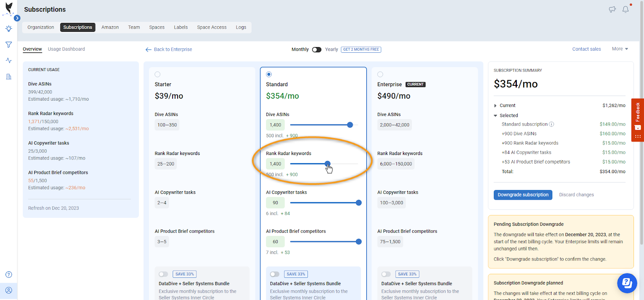This screenshot has width=644, height=300.
Task: Click Discard changes
Action: 576,195
